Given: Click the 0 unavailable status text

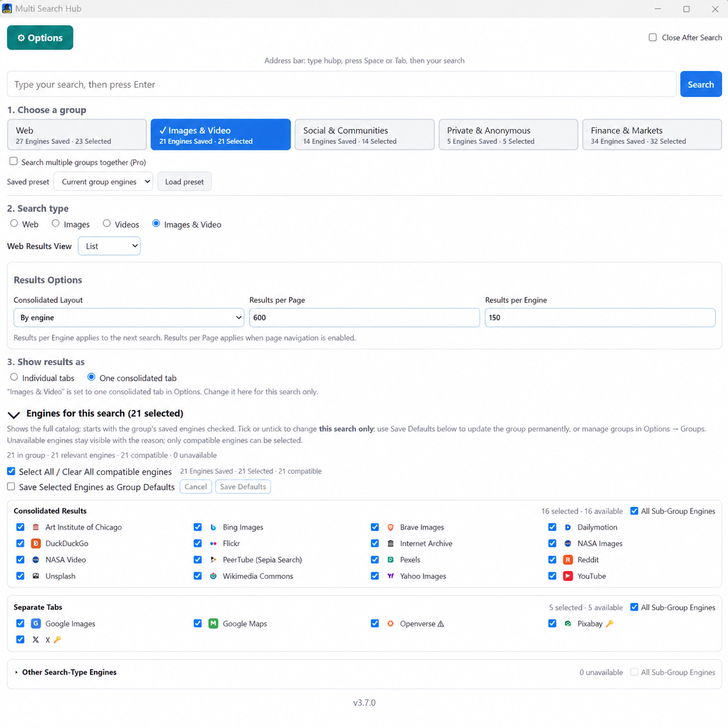Looking at the screenshot, I should 601,672.
